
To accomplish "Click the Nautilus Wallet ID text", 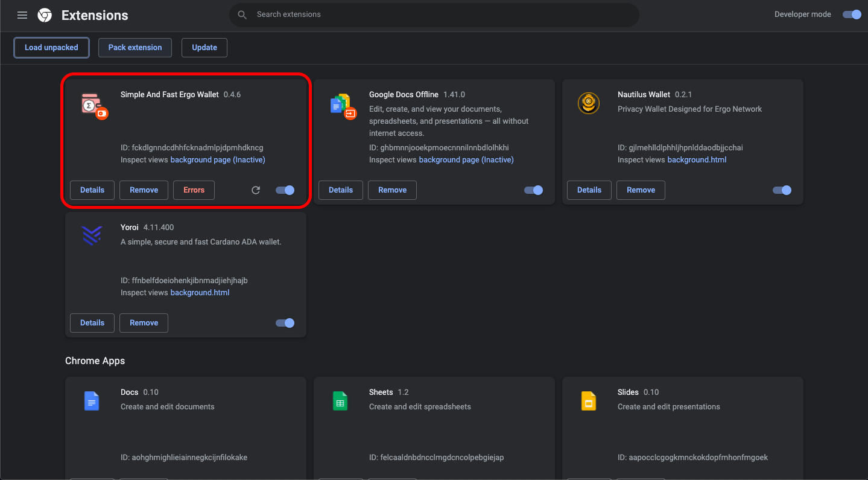I will click(x=680, y=148).
